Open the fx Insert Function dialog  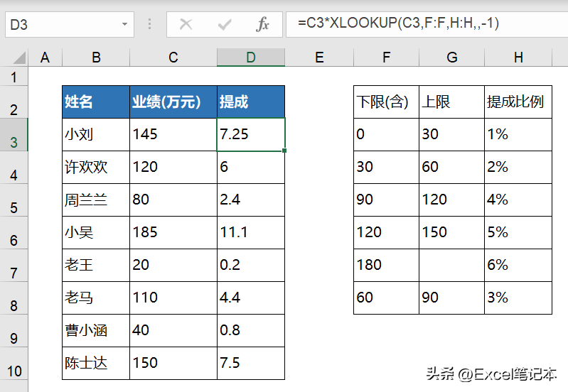coord(262,25)
